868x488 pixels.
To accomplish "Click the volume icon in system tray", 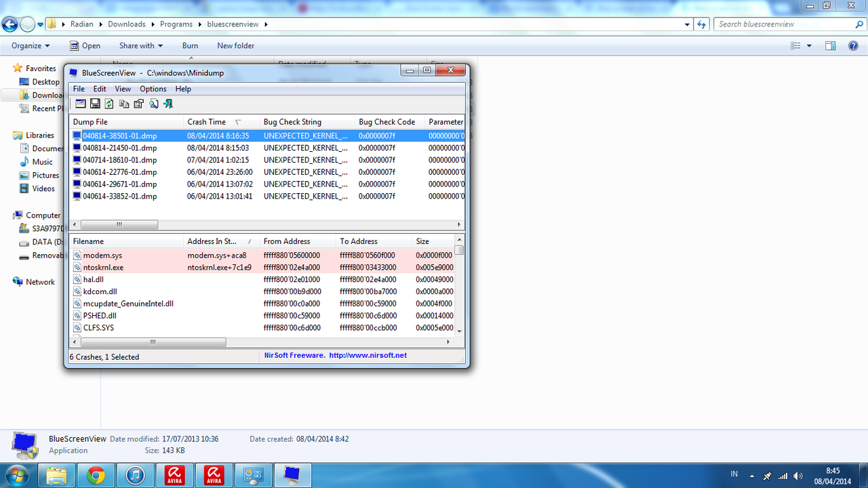I will [798, 476].
